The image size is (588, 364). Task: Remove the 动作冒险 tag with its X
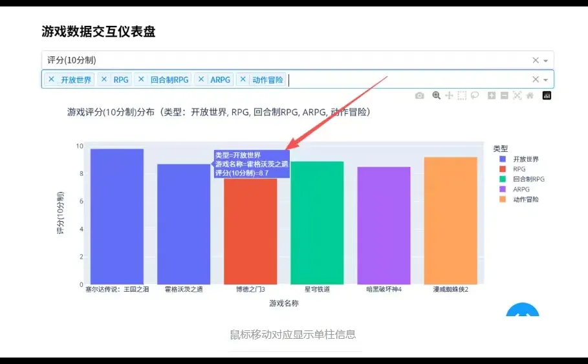tap(243, 80)
